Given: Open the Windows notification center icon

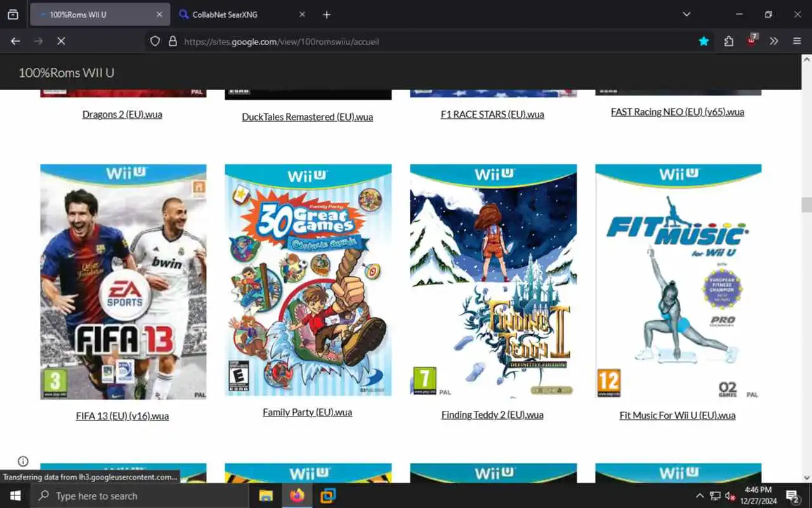Looking at the screenshot, I should (x=792, y=496).
